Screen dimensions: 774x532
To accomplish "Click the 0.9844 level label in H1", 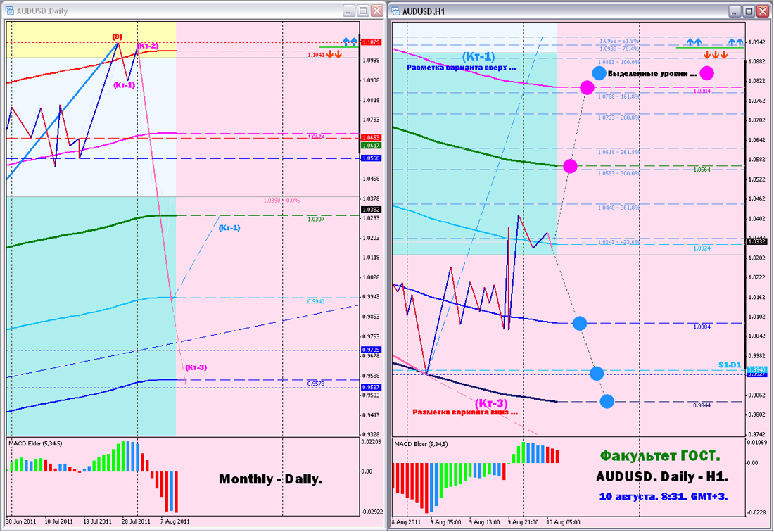I will [702, 405].
